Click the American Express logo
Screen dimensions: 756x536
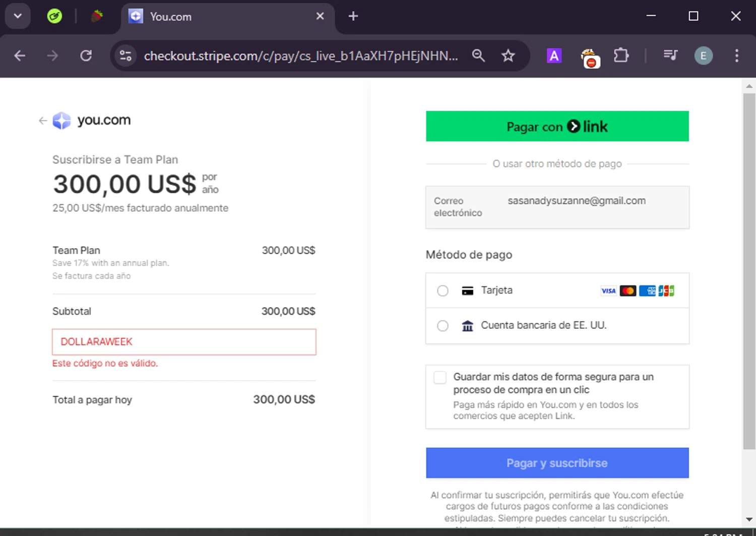coord(647,291)
